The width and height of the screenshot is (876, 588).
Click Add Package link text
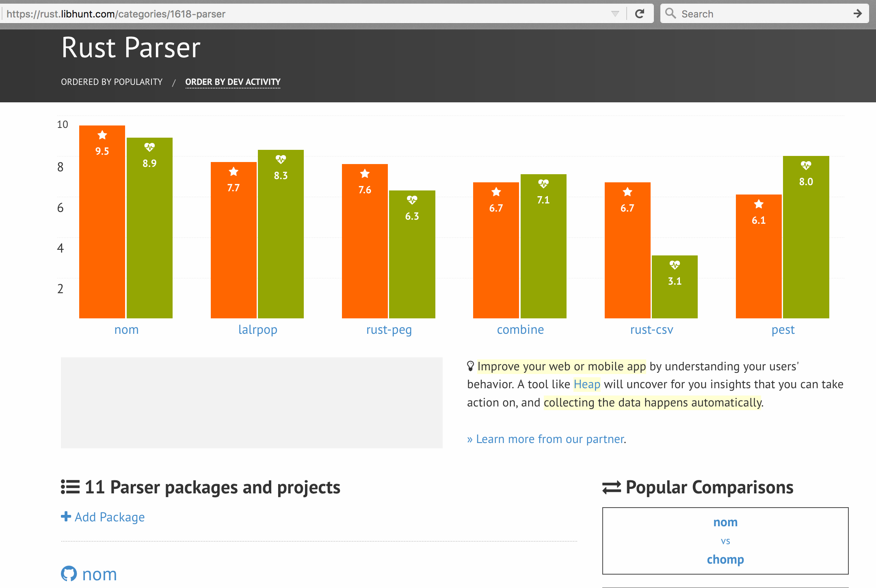pos(110,517)
